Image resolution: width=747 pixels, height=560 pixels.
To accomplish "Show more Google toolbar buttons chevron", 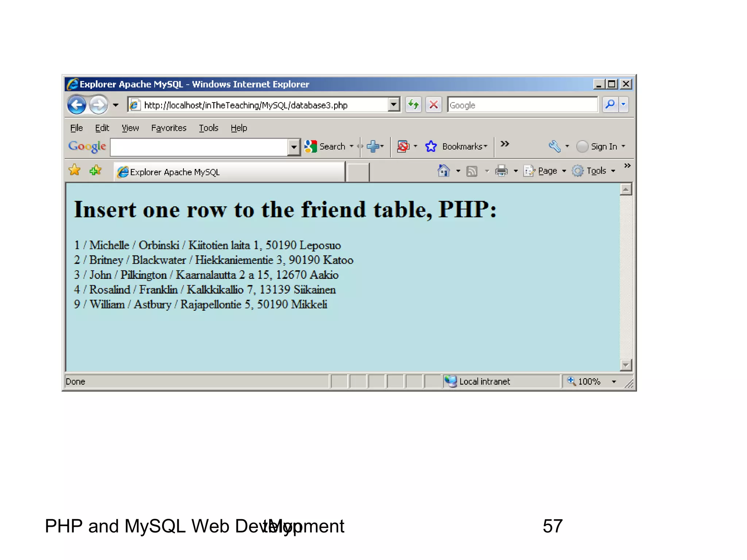I will (505, 144).
